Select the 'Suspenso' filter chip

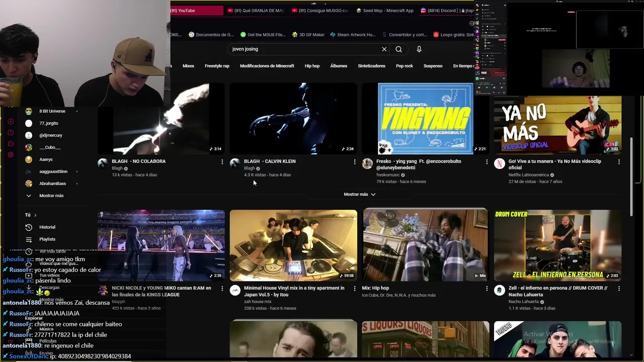(x=433, y=66)
